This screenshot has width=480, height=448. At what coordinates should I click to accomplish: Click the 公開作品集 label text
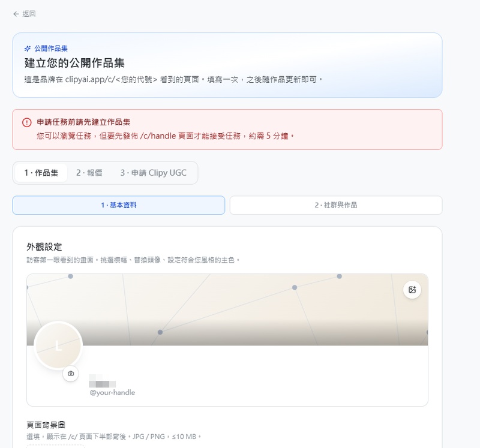tap(51, 49)
